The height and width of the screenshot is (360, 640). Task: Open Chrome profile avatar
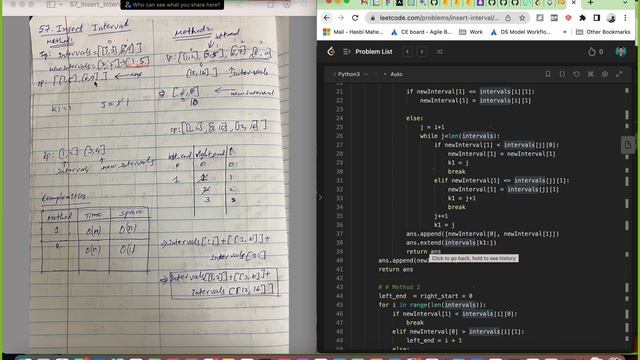point(611,18)
